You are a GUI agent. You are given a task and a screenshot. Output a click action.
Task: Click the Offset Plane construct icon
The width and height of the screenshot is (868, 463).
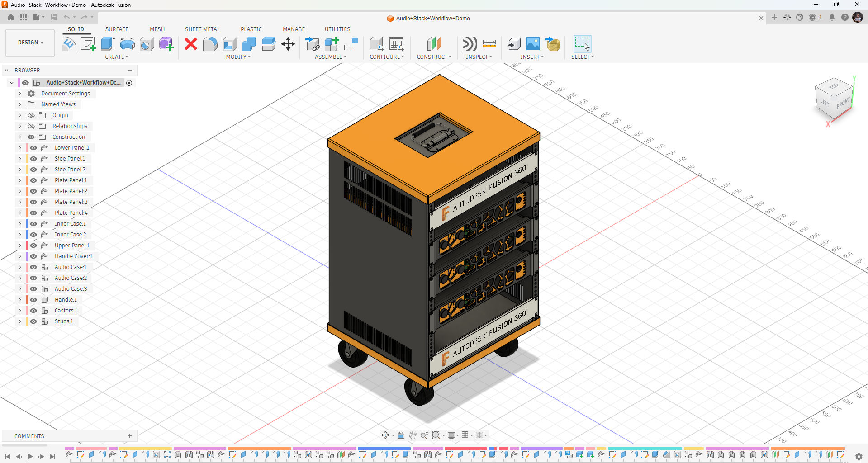pos(434,44)
